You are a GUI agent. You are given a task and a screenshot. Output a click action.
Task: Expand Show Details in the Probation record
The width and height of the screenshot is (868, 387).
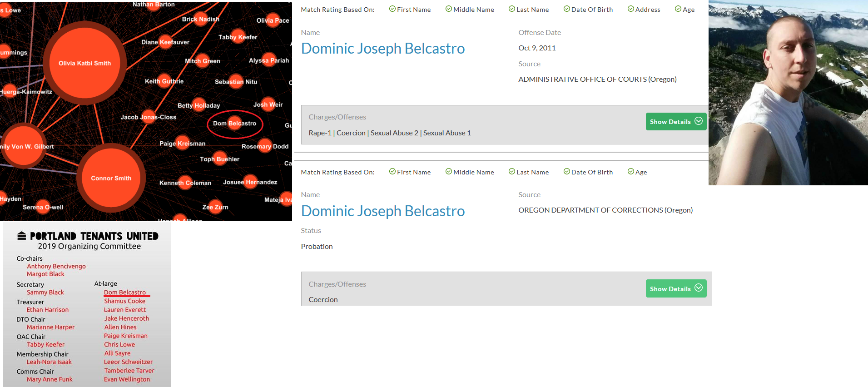click(675, 288)
